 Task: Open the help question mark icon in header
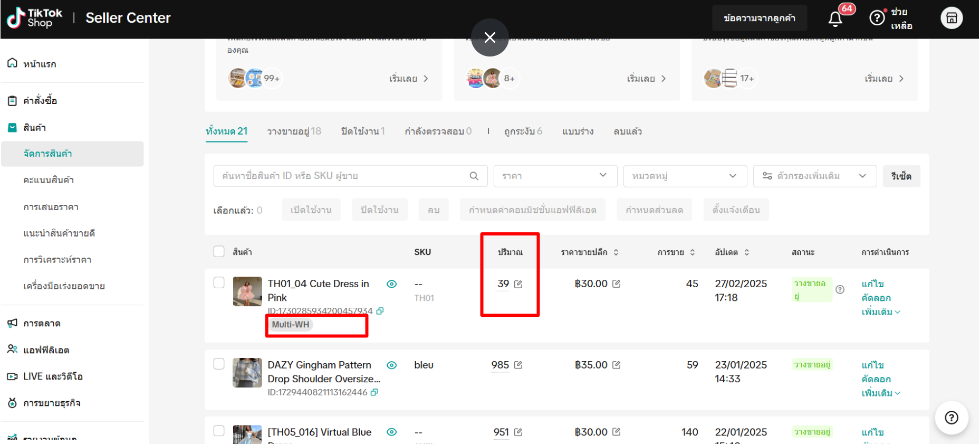[877, 18]
